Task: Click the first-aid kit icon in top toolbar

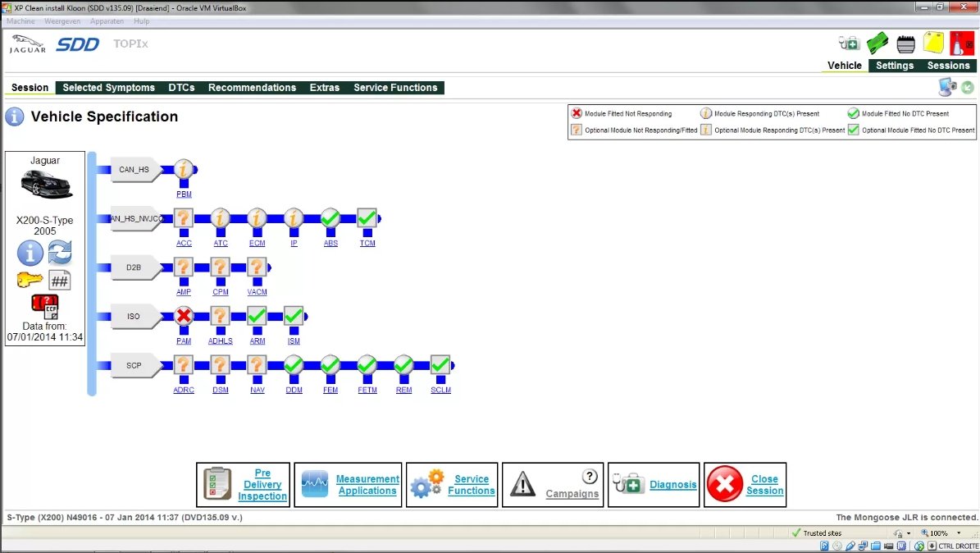Action: pyautogui.click(x=850, y=43)
